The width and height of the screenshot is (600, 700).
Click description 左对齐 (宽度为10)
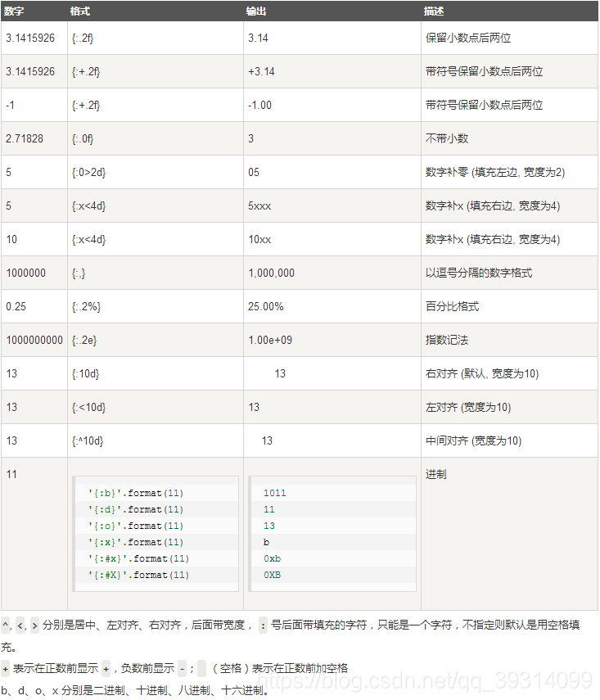click(468, 408)
